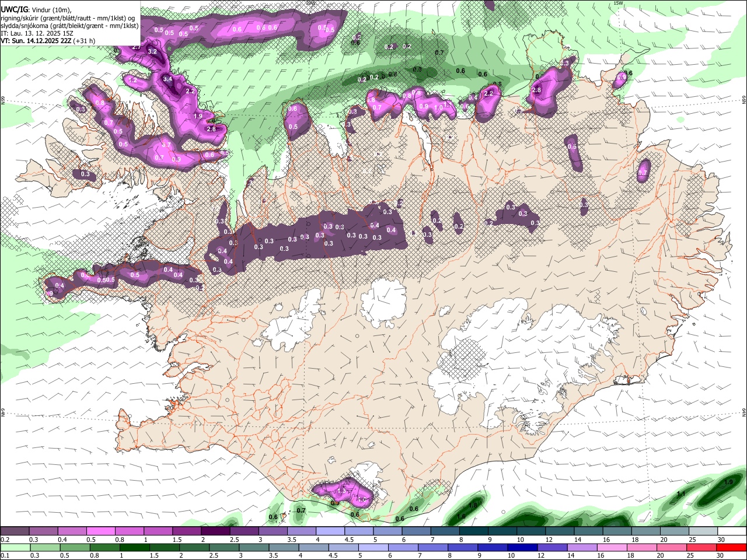Select the darkest green rain swatch starting at 1
Image resolution: width=747 pixels, height=560 pixels.
point(134,547)
